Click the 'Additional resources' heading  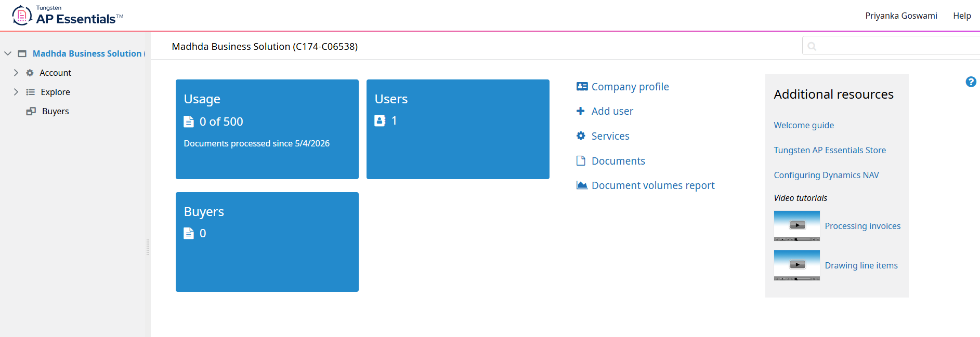tap(833, 94)
